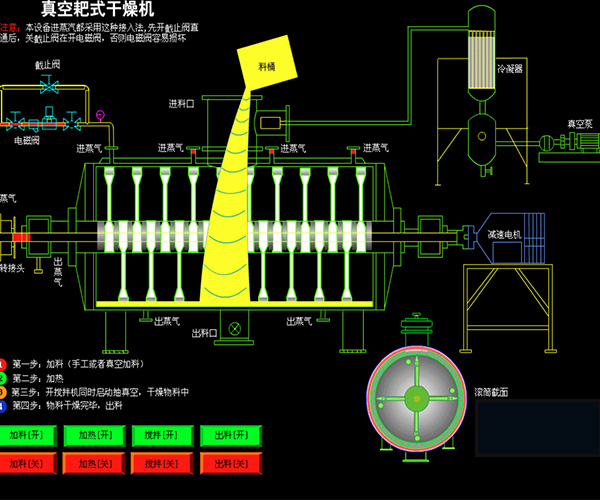Select the circular 滚筒截面 drum cross-section
This screenshot has height=500, width=600.
point(417,397)
